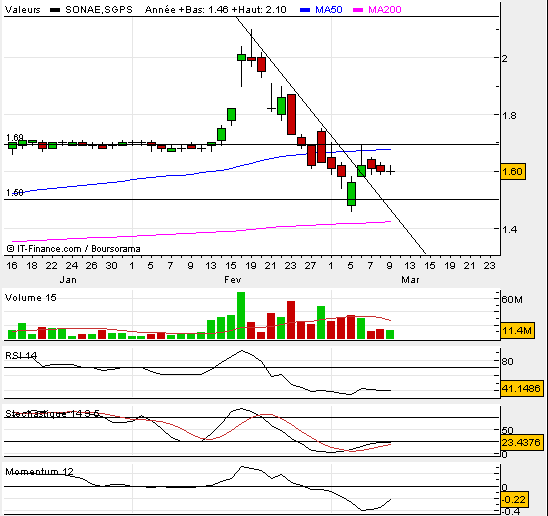The image size is (548, 516).
Task: Click the RSI 14 panel title
Action: pos(21,356)
